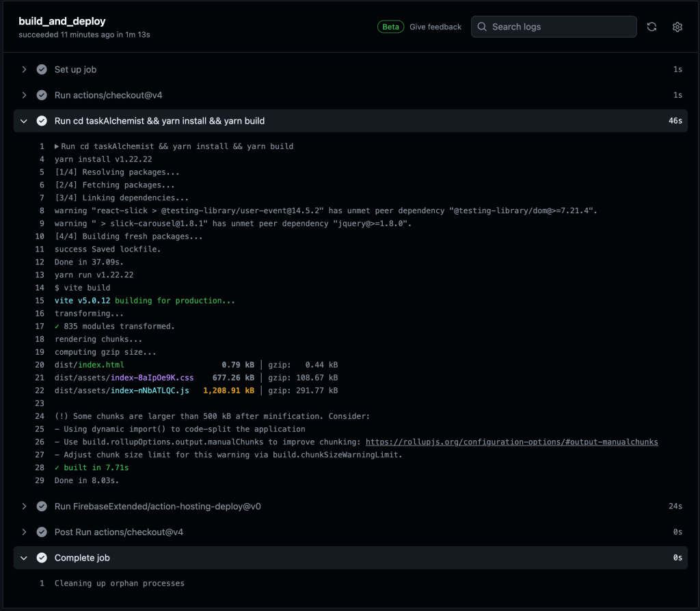Select log line number 22
Screen dimensions: 700x611
42,391
